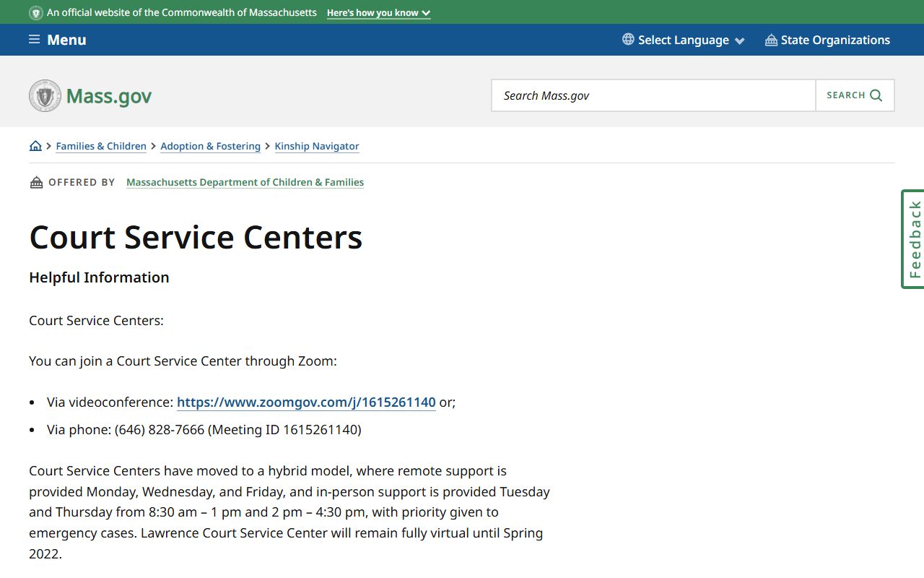Screen dimensions: 924x578
Task: Click the Offered By building icon
Action: [36, 182]
